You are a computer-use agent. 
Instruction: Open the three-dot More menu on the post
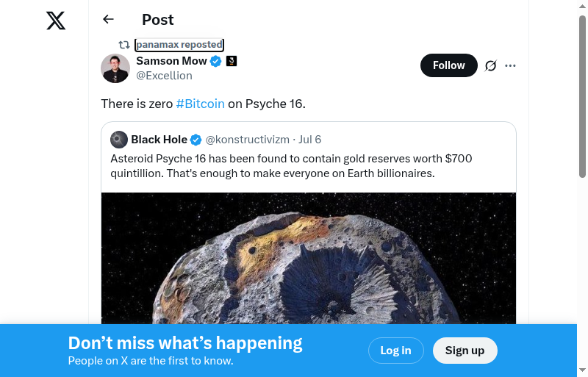510,65
